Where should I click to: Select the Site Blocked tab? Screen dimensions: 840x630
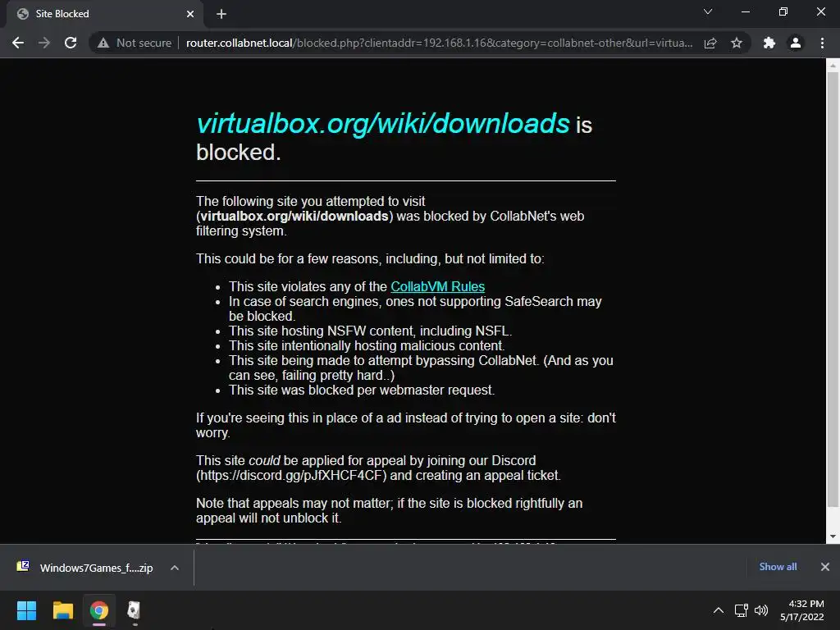(105, 14)
